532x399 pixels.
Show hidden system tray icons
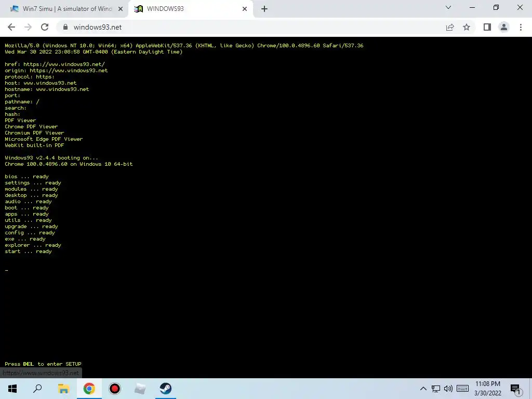423,389
